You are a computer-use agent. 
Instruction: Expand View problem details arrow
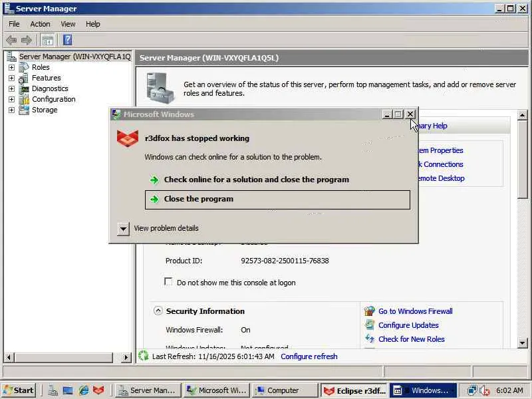click(123, 229)
